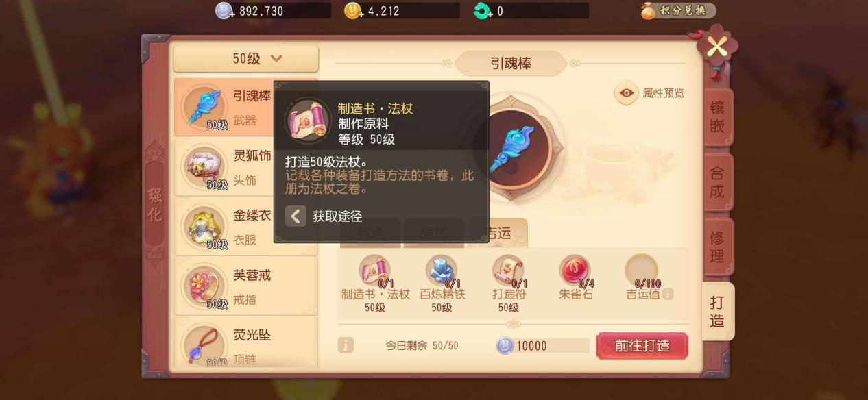Click the 百炼精铁 material icon

tap(442, 271)
